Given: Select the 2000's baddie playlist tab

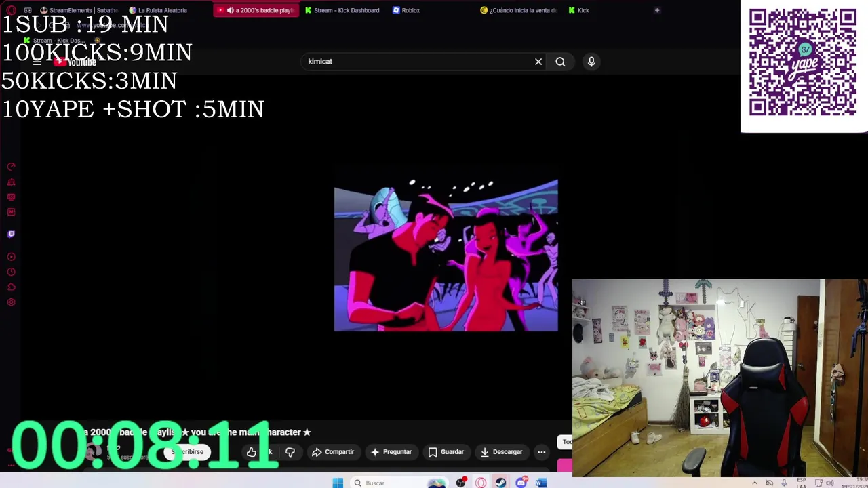Looking at the screenshot, I should pyautogui.click(x=255, y=10).
